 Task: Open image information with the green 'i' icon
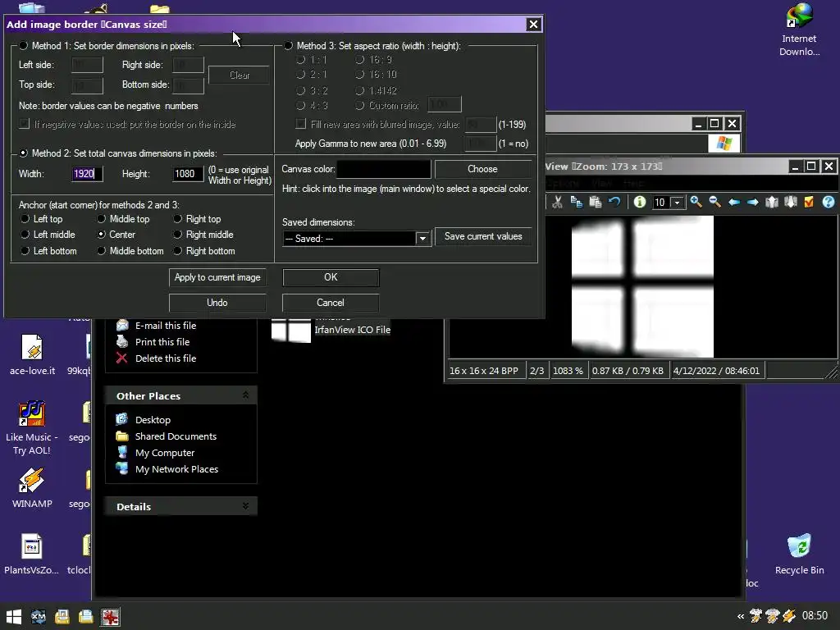click(640, 202)
